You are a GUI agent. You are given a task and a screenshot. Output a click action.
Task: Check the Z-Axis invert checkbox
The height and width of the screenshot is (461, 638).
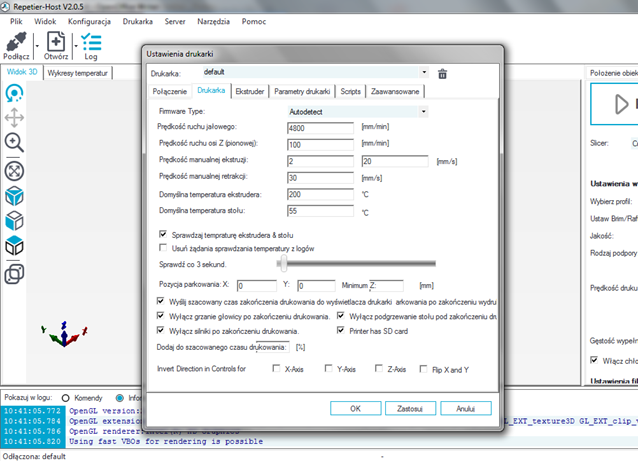pyautogui.click(x=378, y=368)
